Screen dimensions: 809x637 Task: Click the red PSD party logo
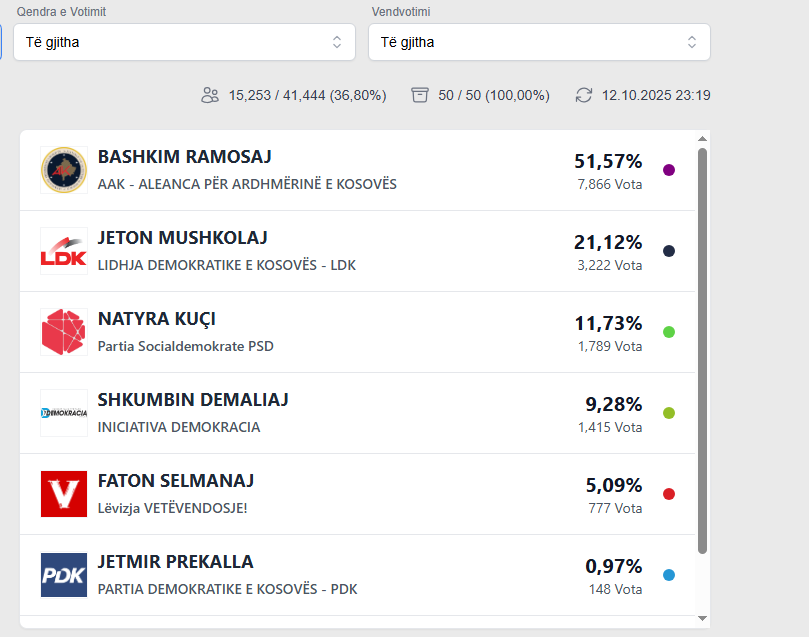tap(64, 332)
